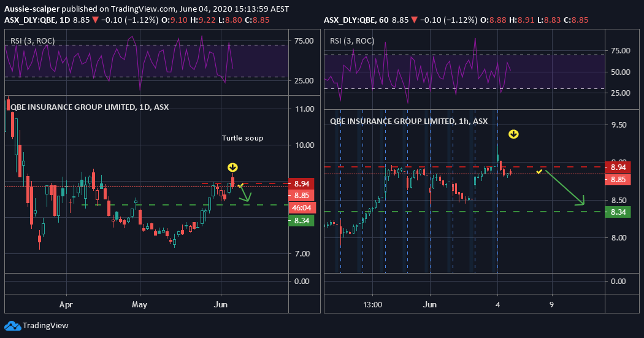The height and width of the screenshot is (338, 644).
Task: Click the H:9.22 high value in daily header
Action: [204, 20]
